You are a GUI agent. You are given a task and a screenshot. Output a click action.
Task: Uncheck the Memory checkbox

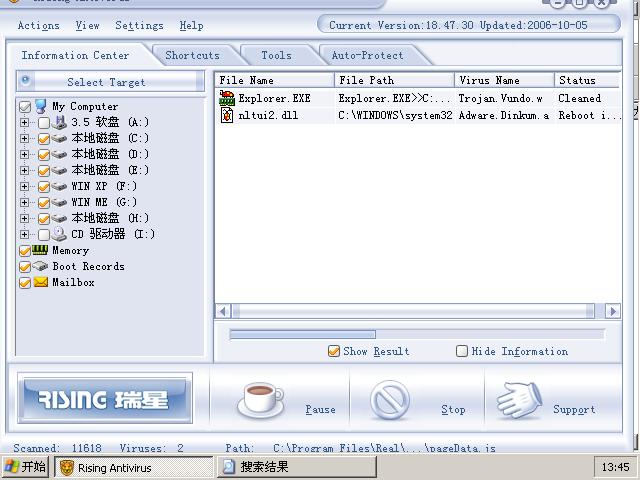click(x=24, y=251)
